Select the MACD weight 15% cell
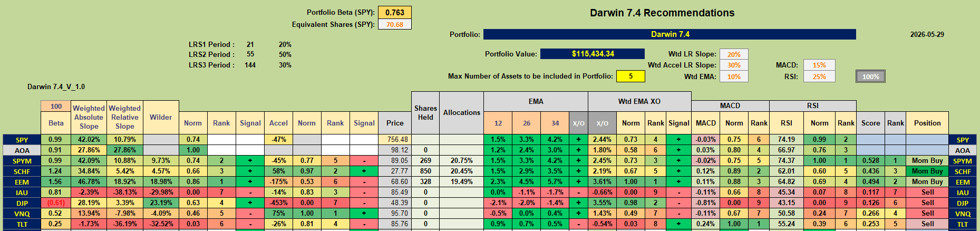Screen dimensions: 980x231 pos(819,65)
